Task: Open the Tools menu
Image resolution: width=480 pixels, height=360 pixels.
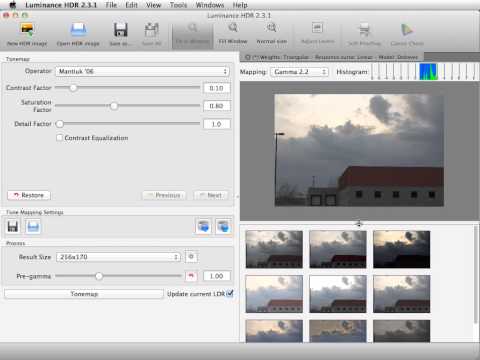Action: [178, 5]
